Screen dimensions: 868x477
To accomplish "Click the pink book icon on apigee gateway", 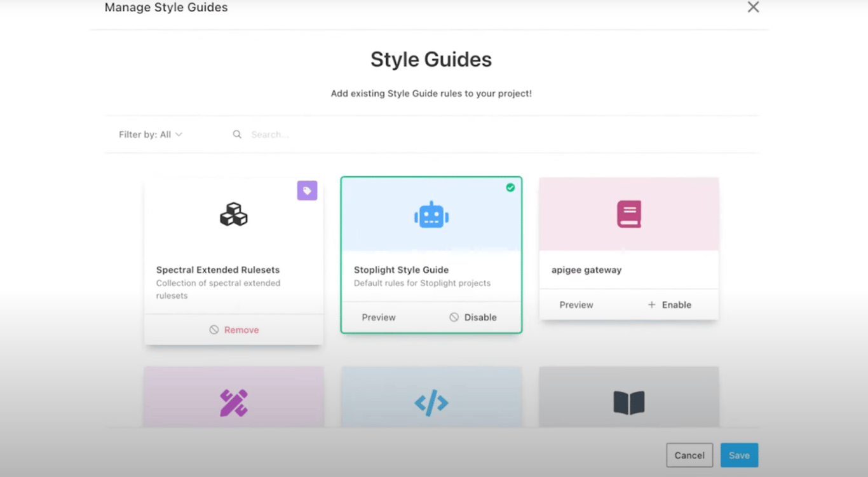I will [x=629, y=214].
